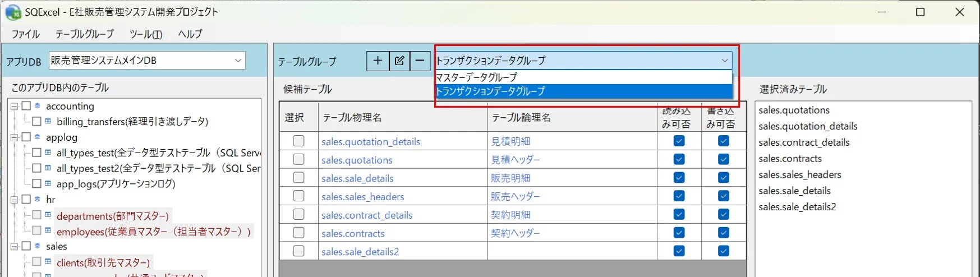Select トランザクションデータグループ in the dropdown list
980x277 pixels.
pyautogui.click(x=583, y=91)
